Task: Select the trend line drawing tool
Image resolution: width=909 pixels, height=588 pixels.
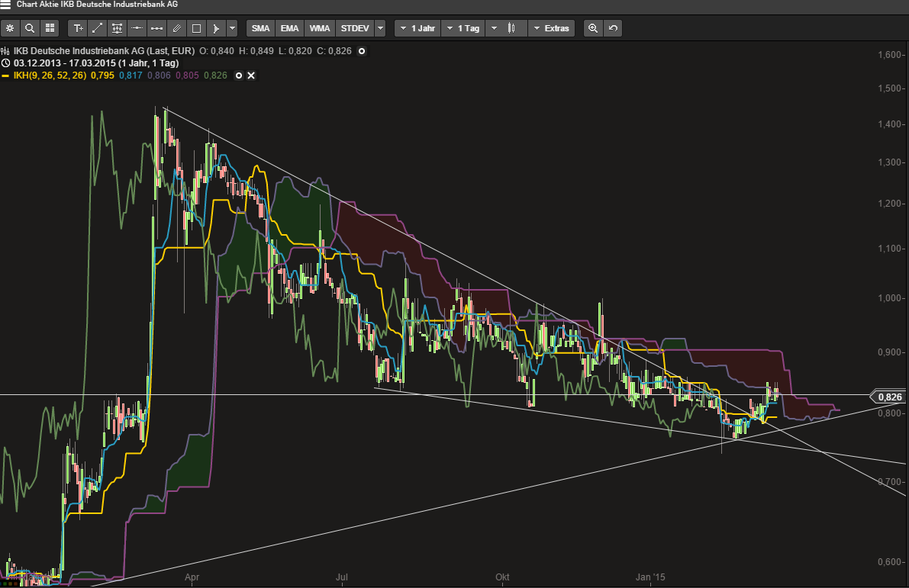Action: [x=98, y=28]
